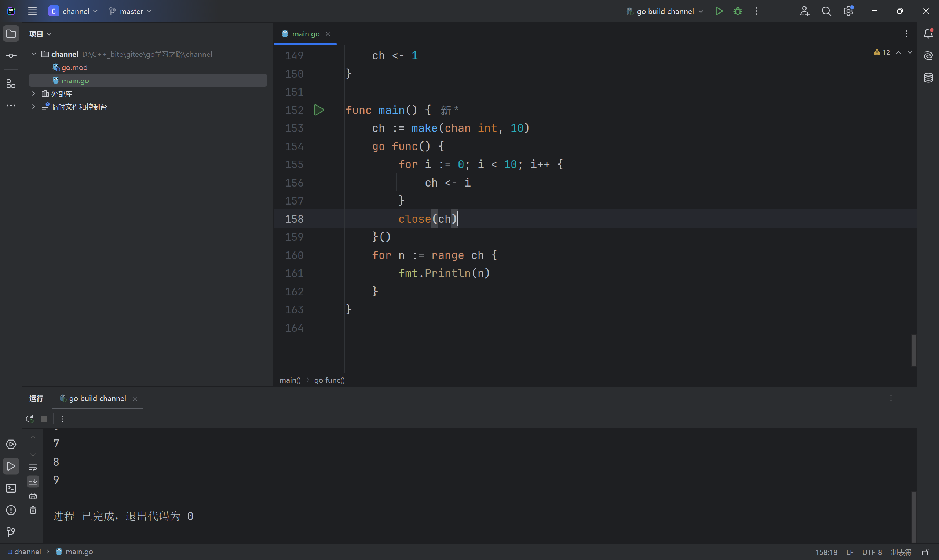Open the 12 warnings inspection widget

click(x=882, y=52)
